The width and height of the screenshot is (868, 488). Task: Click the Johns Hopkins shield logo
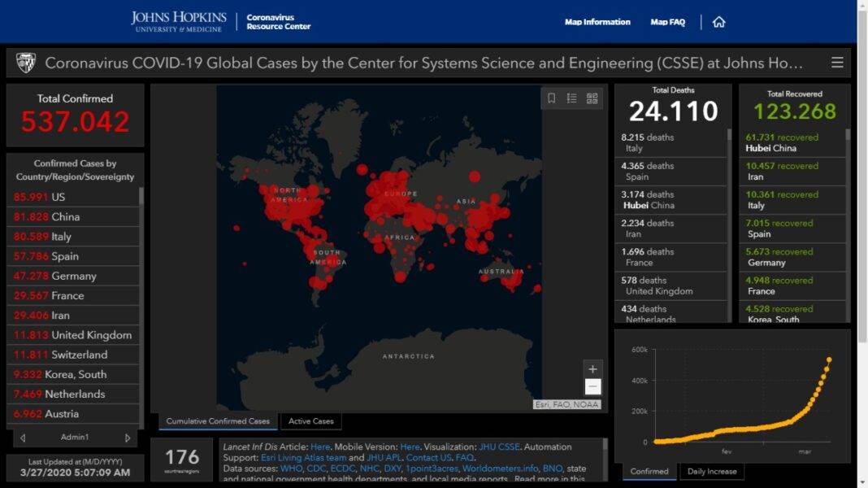[26, 63]
